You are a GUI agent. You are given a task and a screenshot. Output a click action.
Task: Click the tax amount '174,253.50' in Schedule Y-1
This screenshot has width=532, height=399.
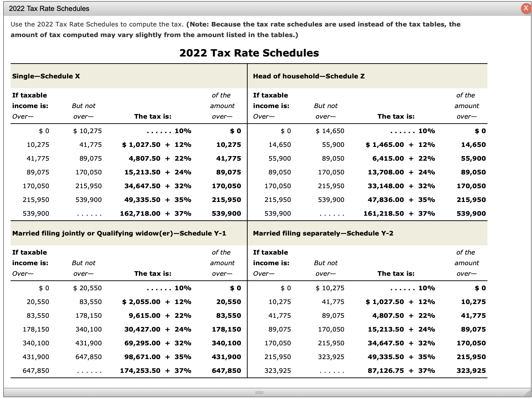(140, 371)
